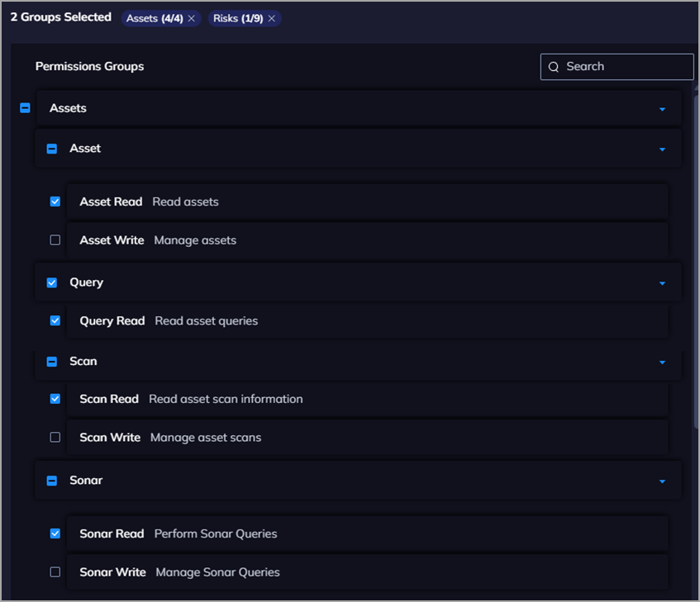Remove the Risks (1/9) group chip
700x602 pixels.
click(x=271, y=18)
